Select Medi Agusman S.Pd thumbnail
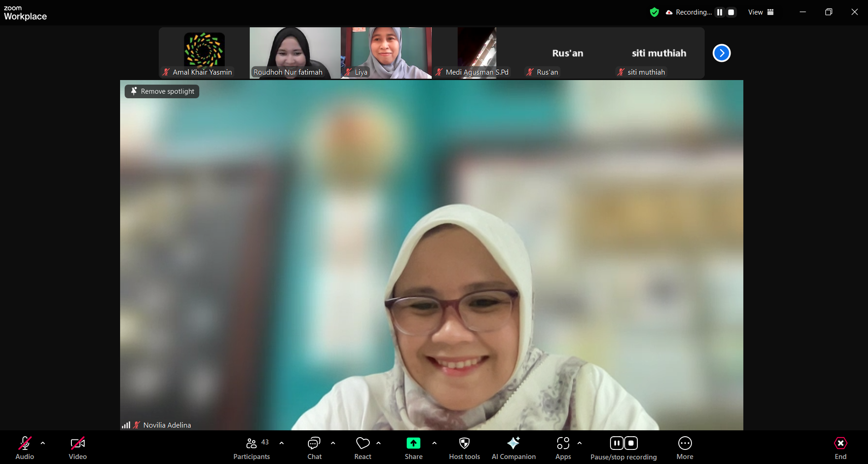 (477, 53)
